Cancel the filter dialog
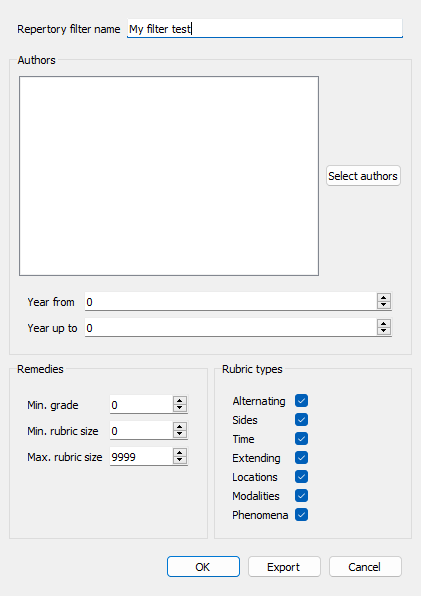This screenshot has height=596, width=421. 365,567
